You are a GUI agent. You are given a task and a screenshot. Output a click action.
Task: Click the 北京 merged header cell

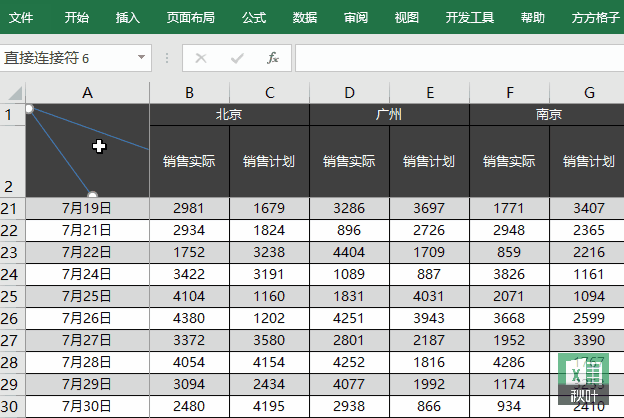click(229, 115)
